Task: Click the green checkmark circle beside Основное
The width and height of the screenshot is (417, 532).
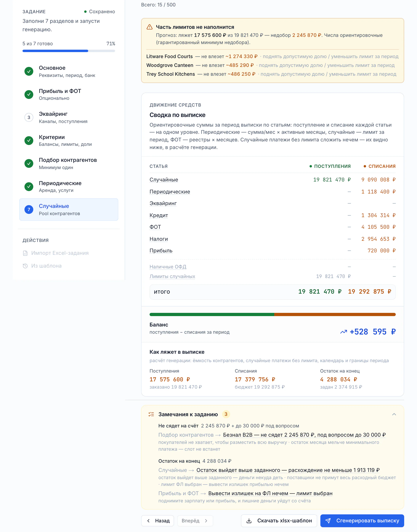Action: pyautogui.click(x=29, y=71)
